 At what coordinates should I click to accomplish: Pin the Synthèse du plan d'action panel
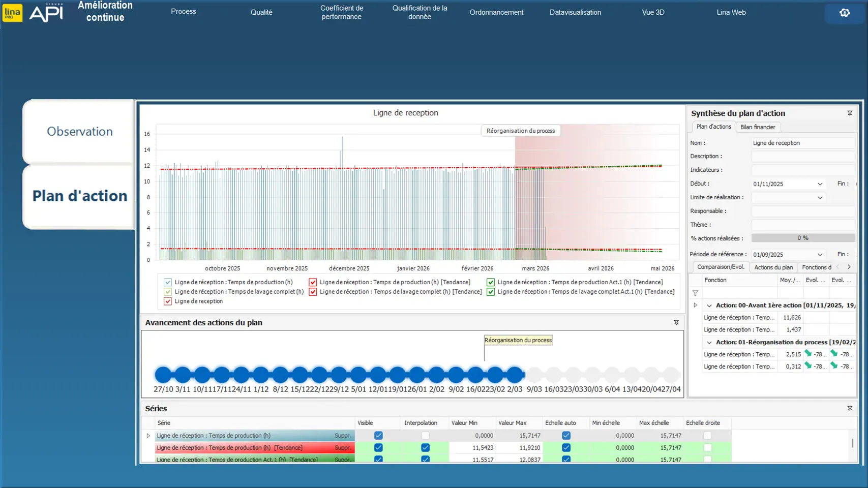click(x=850, y=113)
